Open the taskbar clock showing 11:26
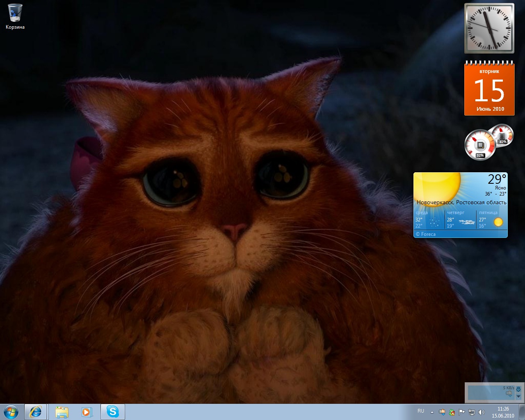The width and height of the screenshot is (525, 420). pos(503,412)
